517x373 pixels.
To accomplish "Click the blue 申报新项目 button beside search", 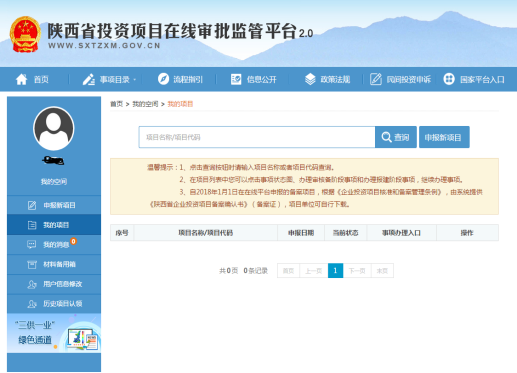I will (x=444, y=137).
